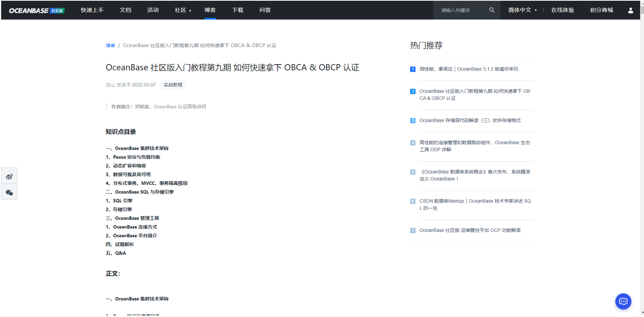This screenshot has width=644, height=317.
Task: Select the 博客 navigation tab
Action: pyautogui.click(x=210, y=10)
